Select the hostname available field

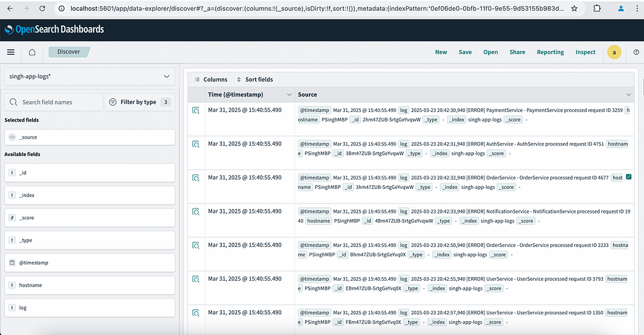click(90, 285)
